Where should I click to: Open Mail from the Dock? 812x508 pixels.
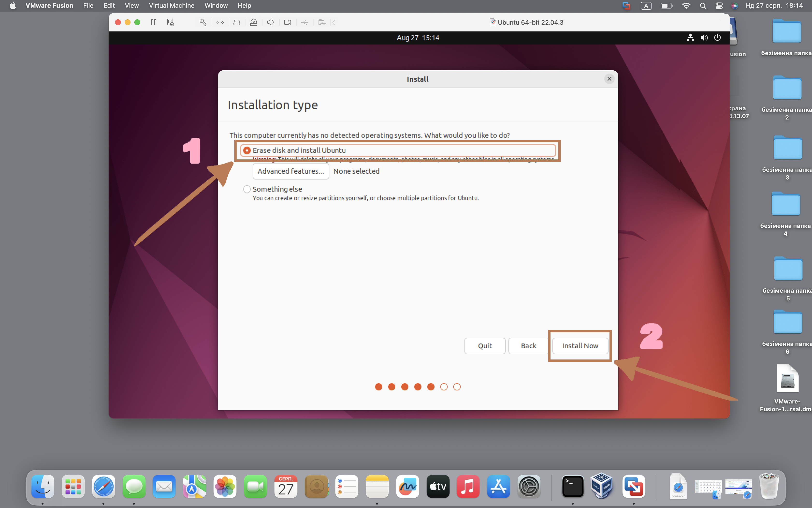pyautogui.click(x=164, y=486)
